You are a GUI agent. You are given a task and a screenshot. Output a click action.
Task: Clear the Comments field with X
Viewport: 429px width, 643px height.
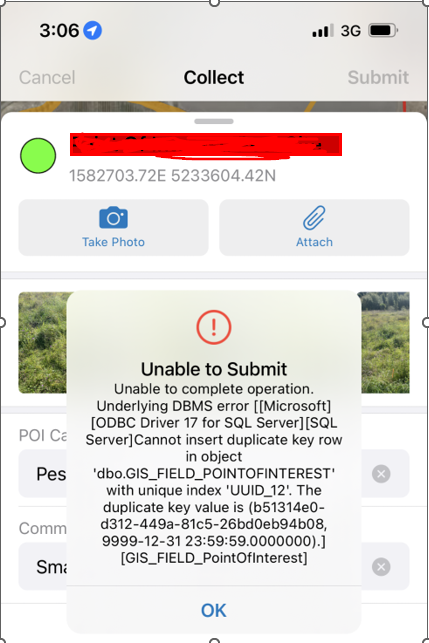(381, 567)
